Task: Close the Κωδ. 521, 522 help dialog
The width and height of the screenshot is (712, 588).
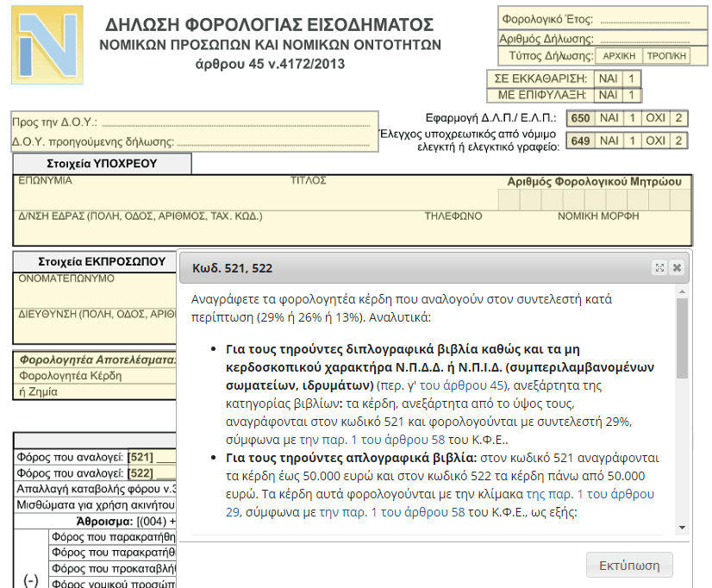Action: click(x=677, y=268)
